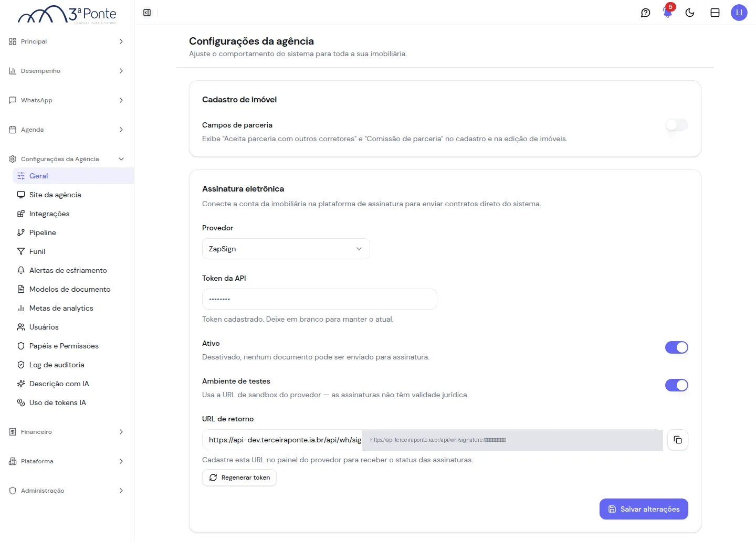Click the layout panel icon in header
756x541 pixels.
(715, 13)
